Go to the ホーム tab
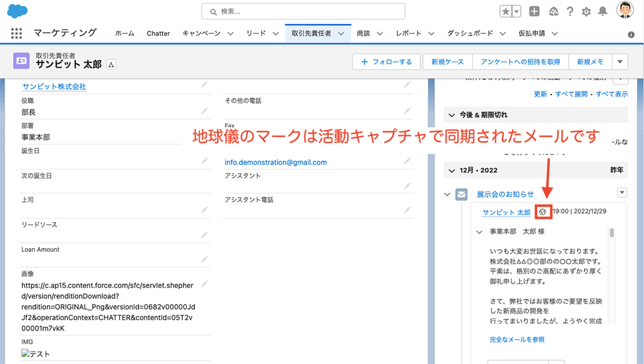Image resolution: width=644 pixels, height=364 pixels. pyautogui.click(x=124, y=34)
